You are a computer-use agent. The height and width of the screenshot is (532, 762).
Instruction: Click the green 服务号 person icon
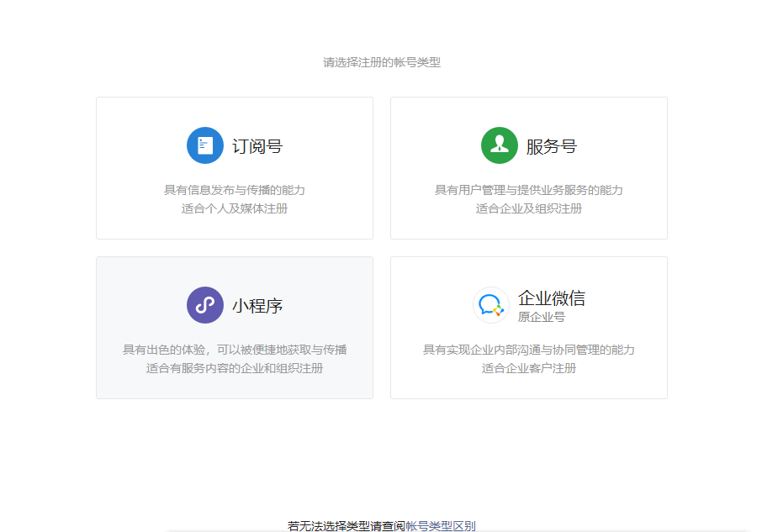point(499,145)
